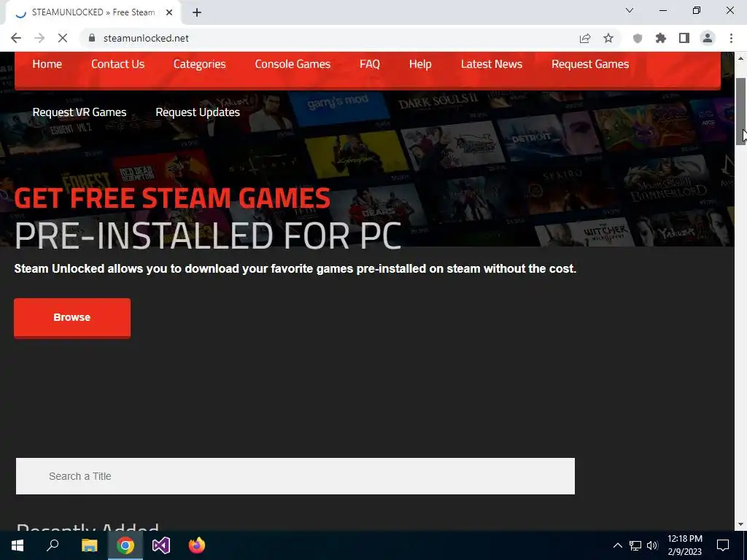Open Contact Us page
Screen dimensions: 747x560
117,64
